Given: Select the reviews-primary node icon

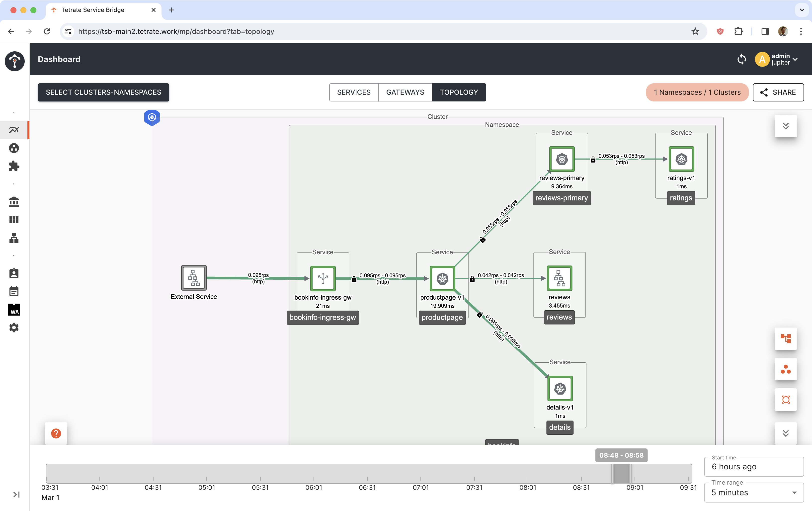Looking at the screenshot, I should pyautogui.click(x=562, y=159).
